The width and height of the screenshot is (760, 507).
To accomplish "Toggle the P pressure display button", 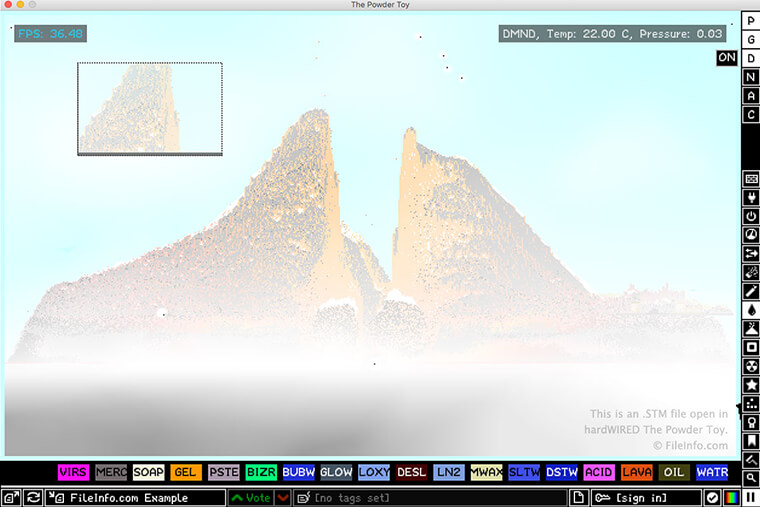I will point(750,21).
